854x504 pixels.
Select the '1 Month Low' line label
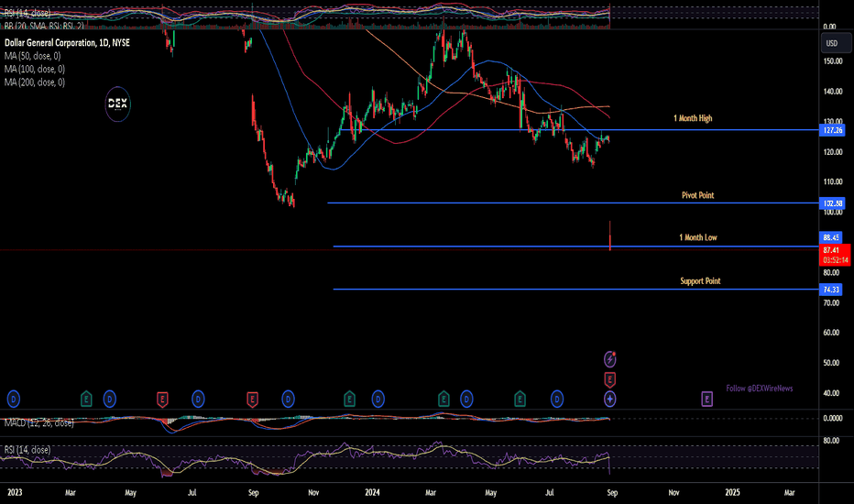[x=697, y=237]
